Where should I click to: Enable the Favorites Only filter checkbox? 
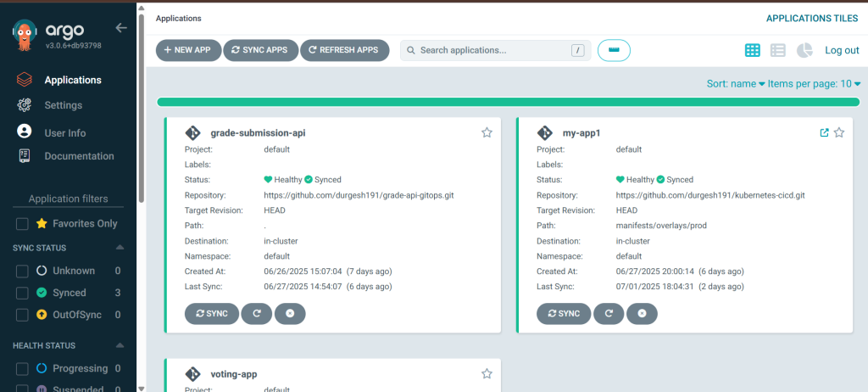pos(23,224)
